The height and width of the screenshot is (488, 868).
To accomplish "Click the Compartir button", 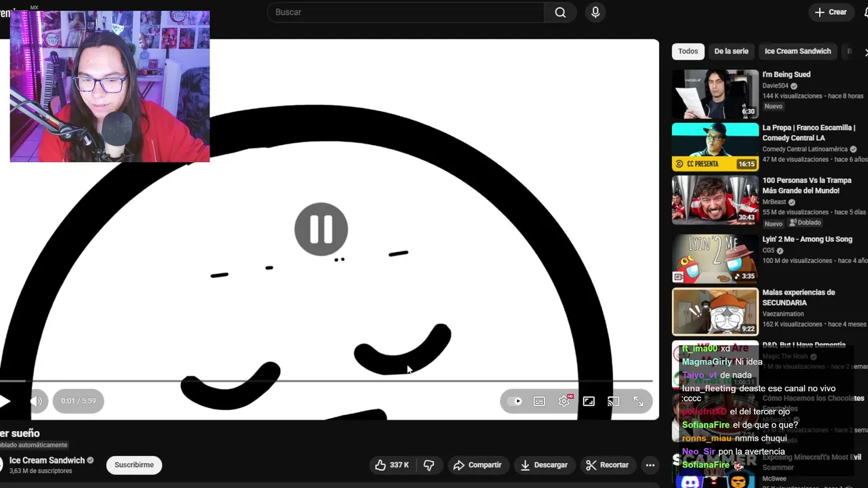I will tap(477, 465).
